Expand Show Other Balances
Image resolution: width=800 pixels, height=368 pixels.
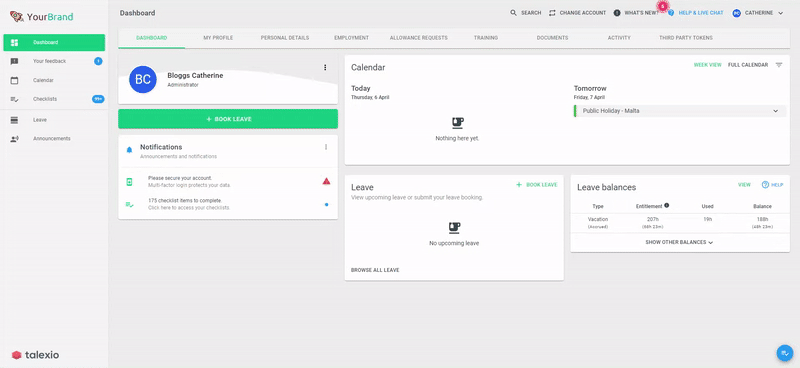click(679, 242)
